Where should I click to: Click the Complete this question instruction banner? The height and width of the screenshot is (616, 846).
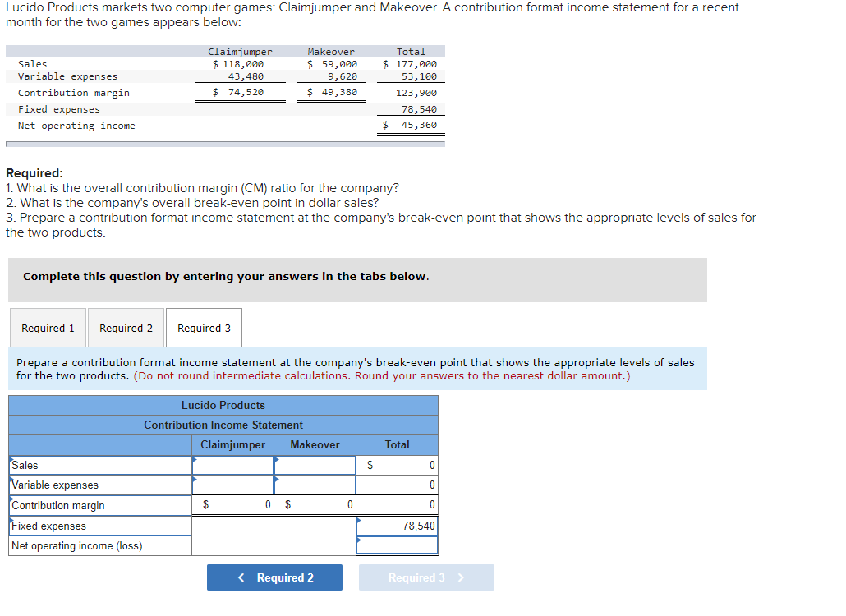tap(357, 280)
